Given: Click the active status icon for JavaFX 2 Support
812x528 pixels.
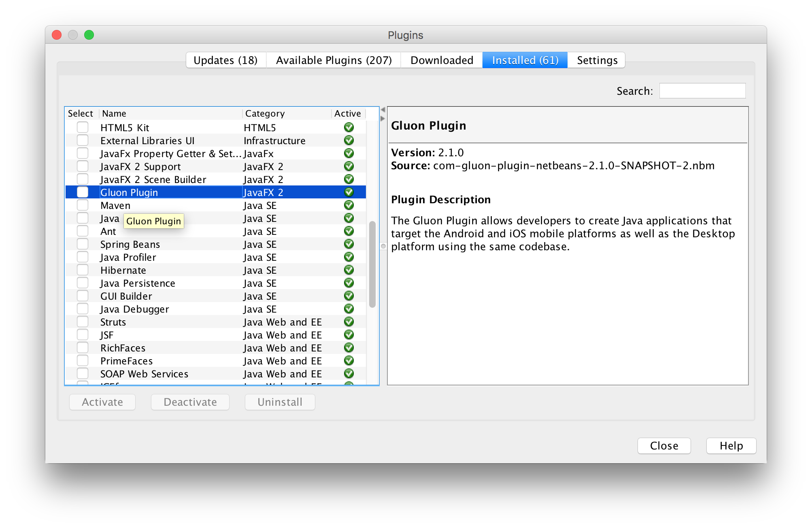Looking at the screenshot, I should [x=349, y=166].
